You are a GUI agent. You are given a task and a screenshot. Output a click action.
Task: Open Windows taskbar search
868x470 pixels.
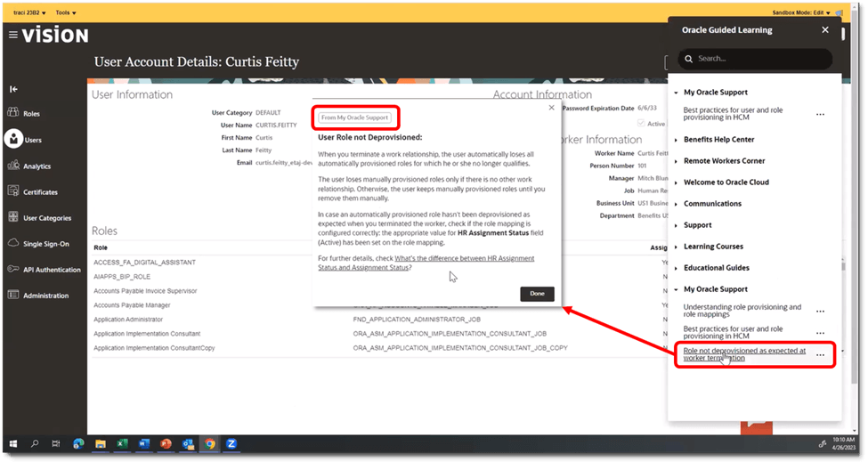coord(35,443)
